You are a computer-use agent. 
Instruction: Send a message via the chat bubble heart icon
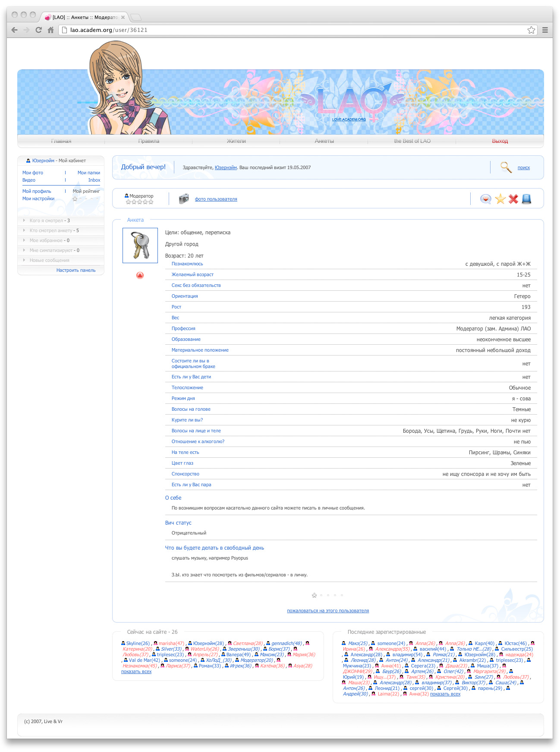point(485,199)
